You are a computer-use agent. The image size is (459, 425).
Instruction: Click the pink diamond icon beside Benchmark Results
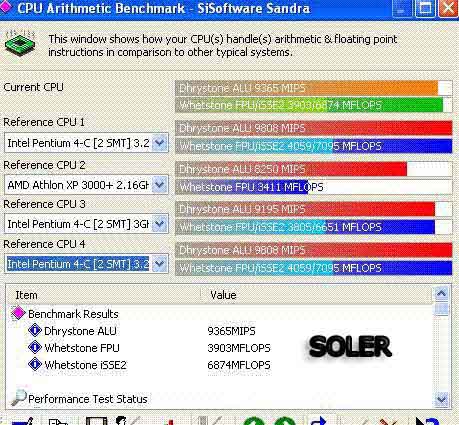[x=18, y=313]
